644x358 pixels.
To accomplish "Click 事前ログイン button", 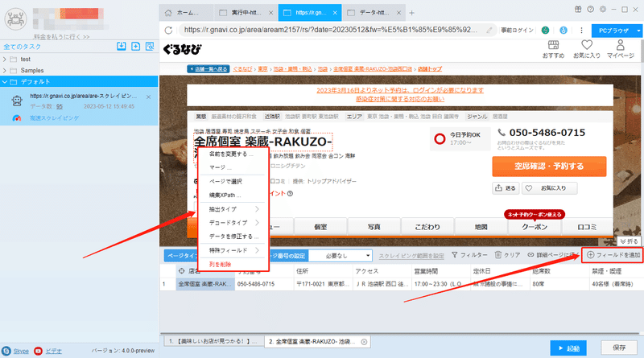I will 517,31.
